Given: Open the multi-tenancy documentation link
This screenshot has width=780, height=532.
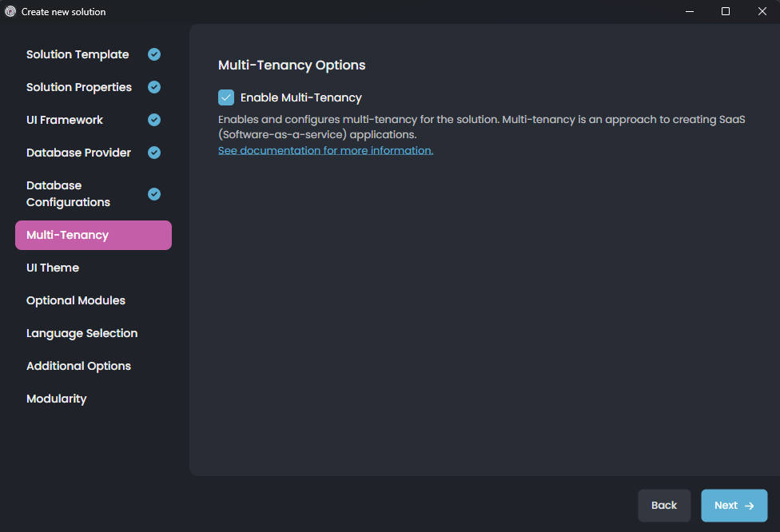Looking at the screenshot, I should coord(325,150).
